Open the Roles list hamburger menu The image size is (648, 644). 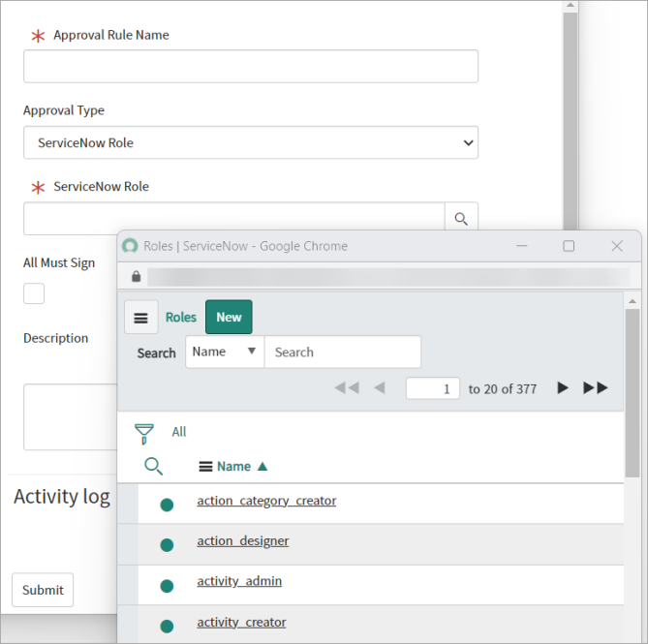(x=140, y=318)
